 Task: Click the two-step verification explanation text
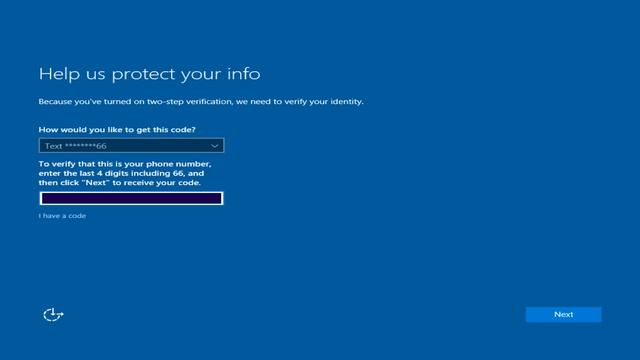(201, 102)
